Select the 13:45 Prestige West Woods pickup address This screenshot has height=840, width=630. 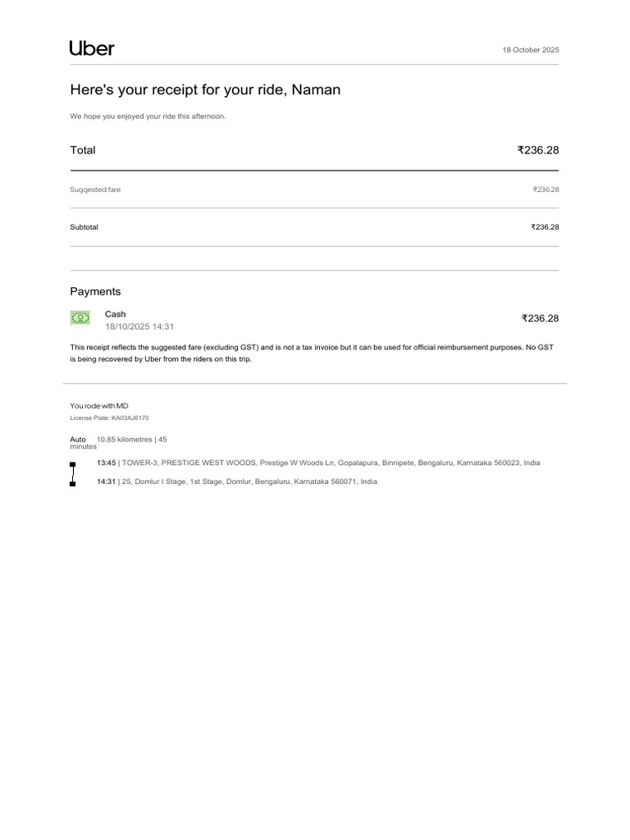[x=318, y=463]
